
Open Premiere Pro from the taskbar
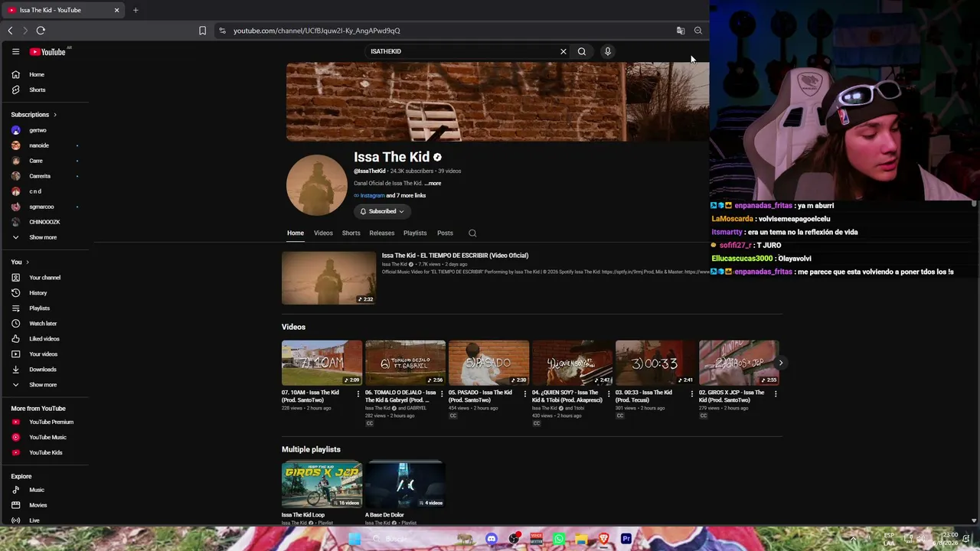pyautogui.click(x=626, y=539)
